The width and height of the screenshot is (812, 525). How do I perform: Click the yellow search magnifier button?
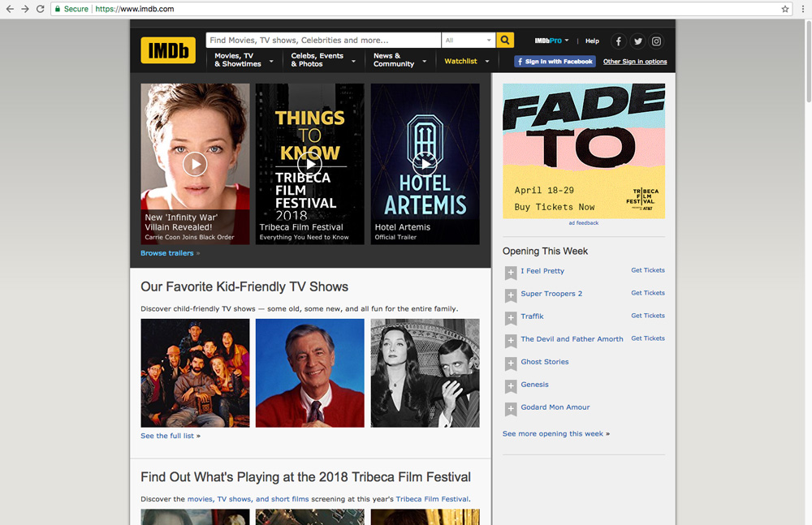coord(505,40)
